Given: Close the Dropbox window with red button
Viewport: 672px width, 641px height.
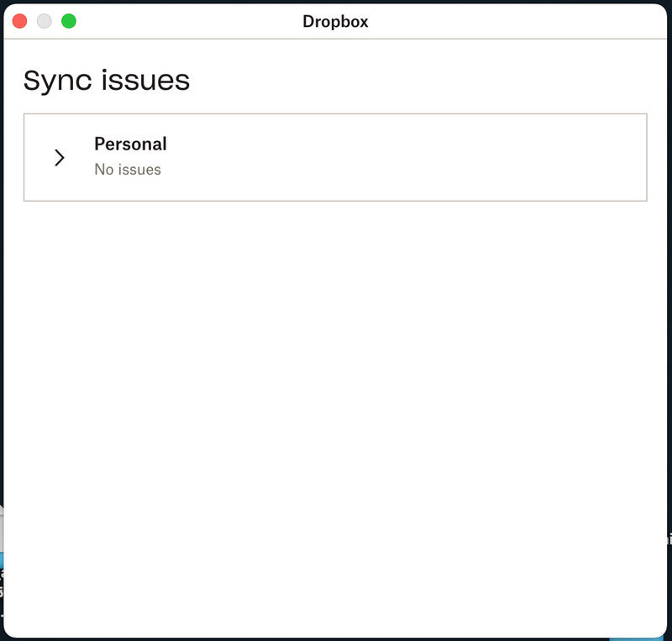Looking at the screenshot, I should click(19, 21).
